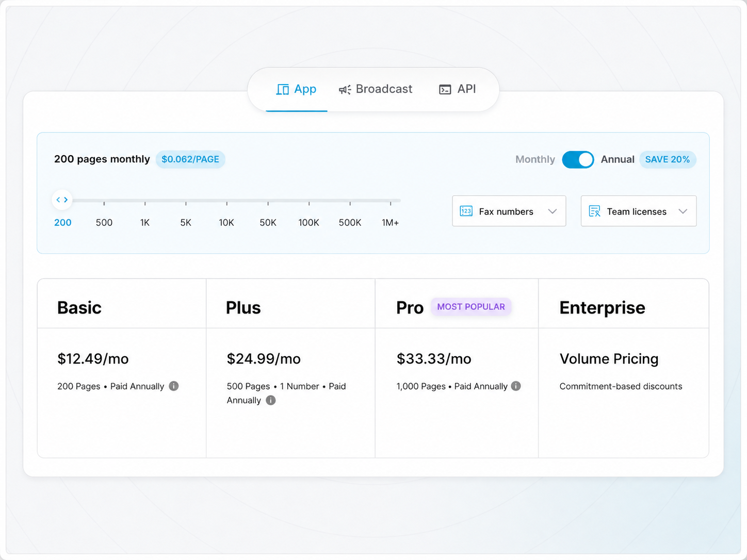Open info icon for Plus plan
747x560 pixels.
click(271, 400)
